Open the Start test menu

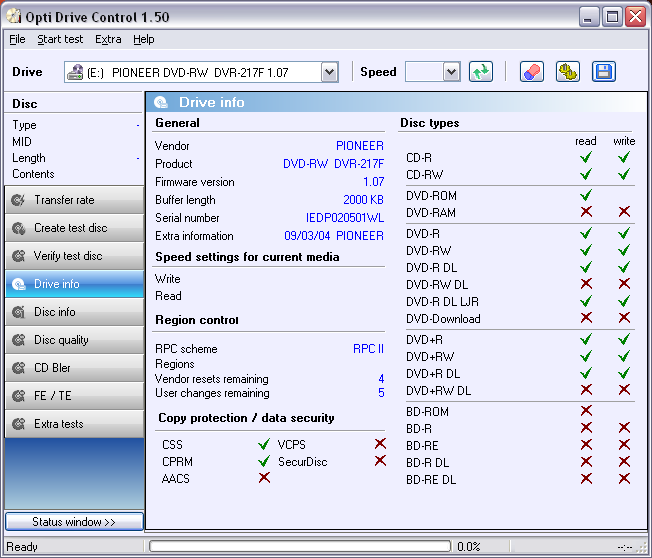click(60, 39)
